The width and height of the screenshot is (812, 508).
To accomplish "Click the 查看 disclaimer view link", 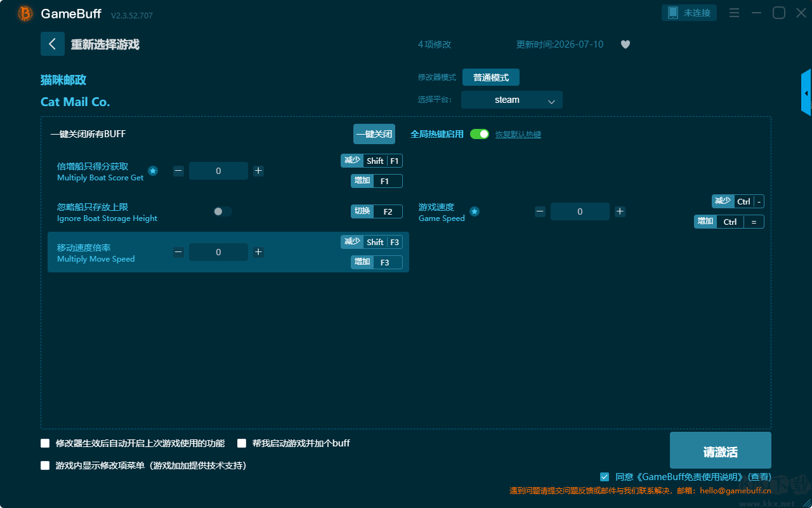I will coord(760,477).
